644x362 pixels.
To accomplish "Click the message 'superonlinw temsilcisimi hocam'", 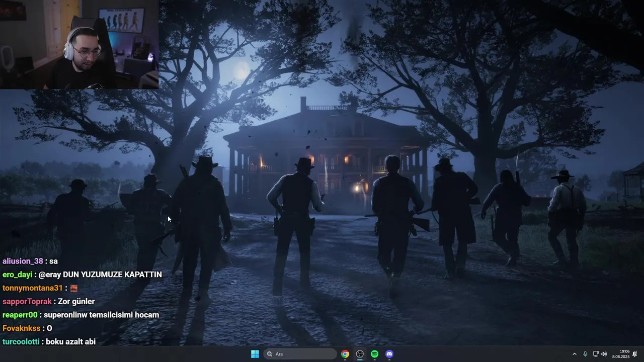I will click(102, 315).
